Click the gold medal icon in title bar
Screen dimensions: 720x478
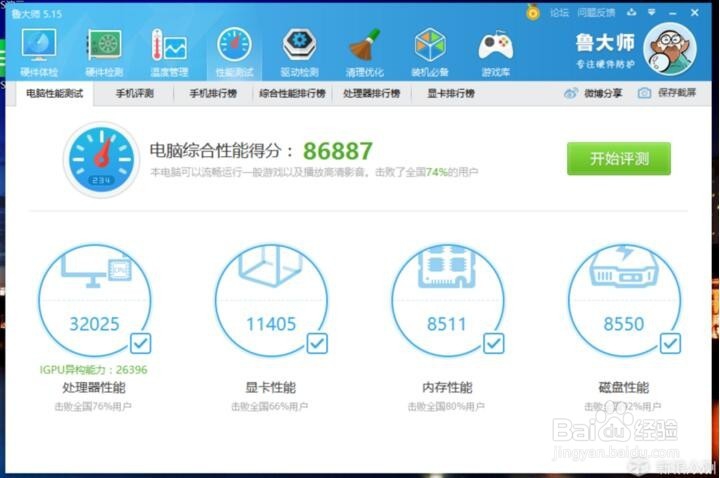point(533,12)
